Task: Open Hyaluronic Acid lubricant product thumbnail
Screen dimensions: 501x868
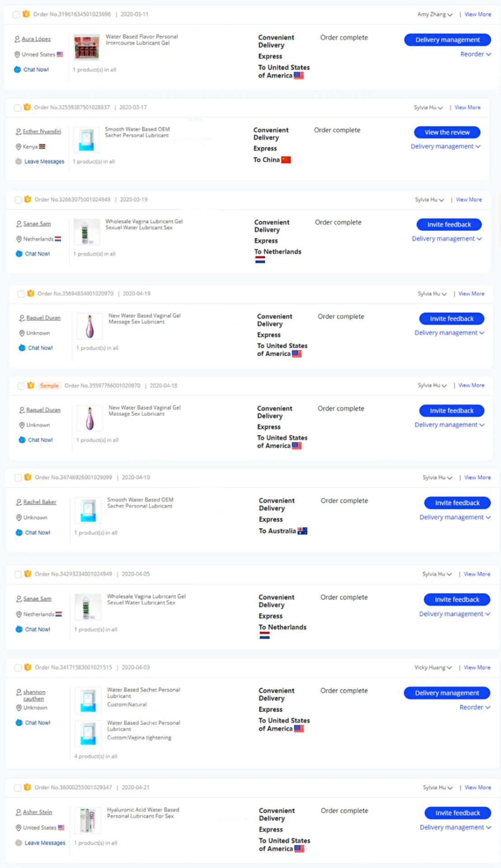Action: click(88, 820)
